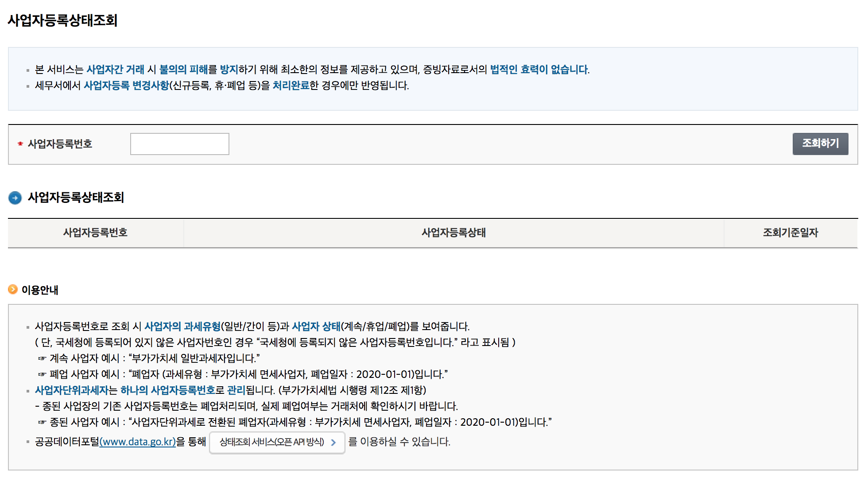Click the blue arrow icon beside 사업자등록상태조회 heading

click(x=15, y=198)
